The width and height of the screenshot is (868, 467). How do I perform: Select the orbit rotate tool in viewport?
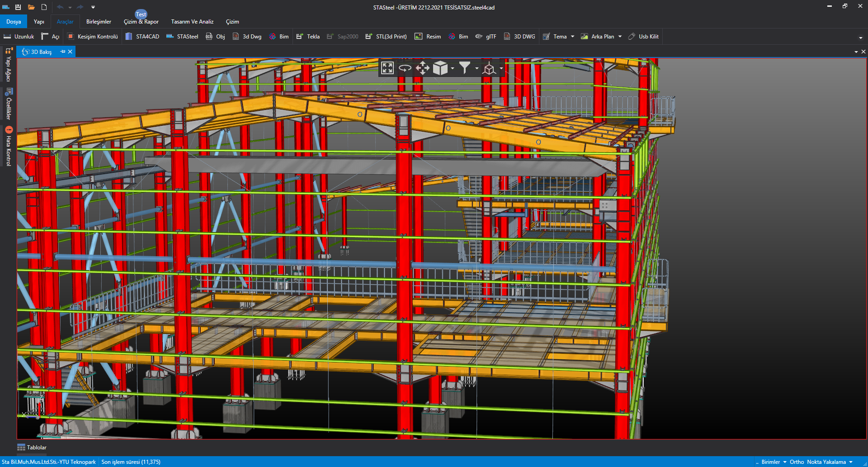(405, 68)
